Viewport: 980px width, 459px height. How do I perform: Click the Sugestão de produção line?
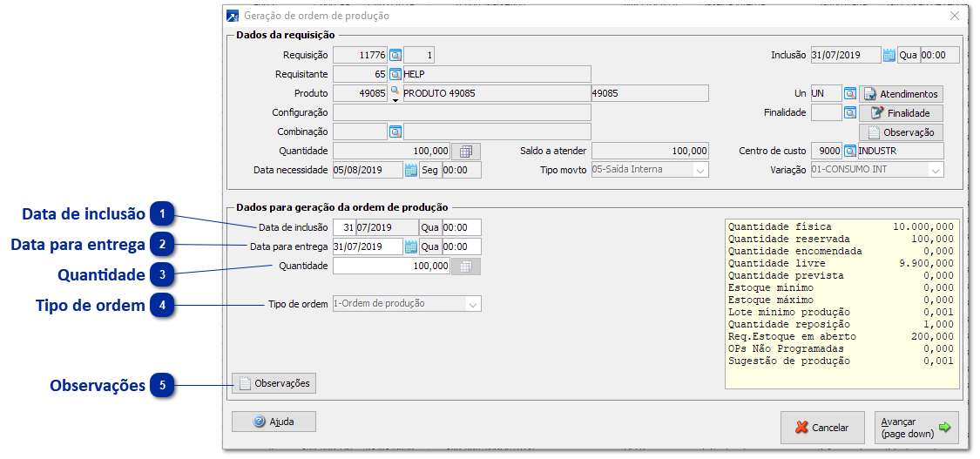[x=841, y=361]
